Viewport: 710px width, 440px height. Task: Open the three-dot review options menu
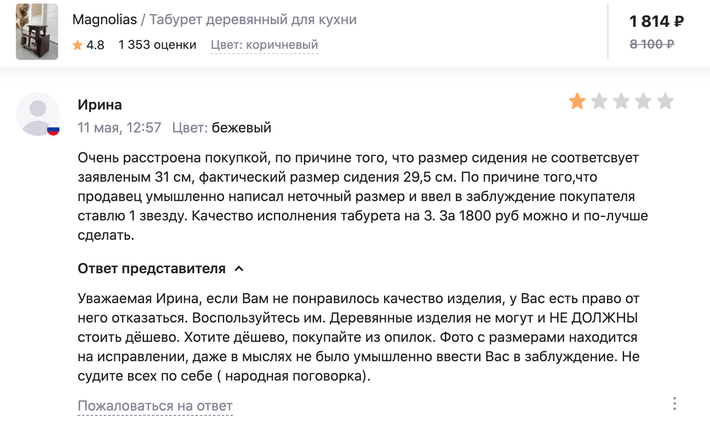(675, 403)
